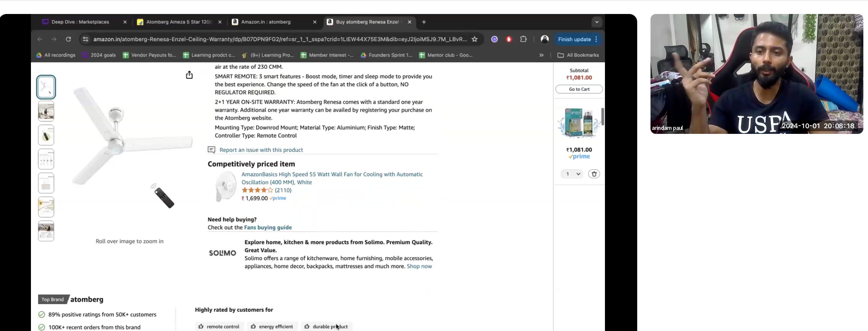The image size is (868, 331).
Task: Click the wall fan star rating
Action: [257, 190]
